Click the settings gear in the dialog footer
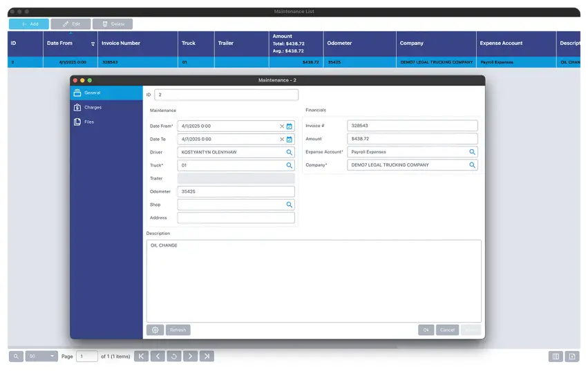588x371 pixels. click(x=155, y=330)
